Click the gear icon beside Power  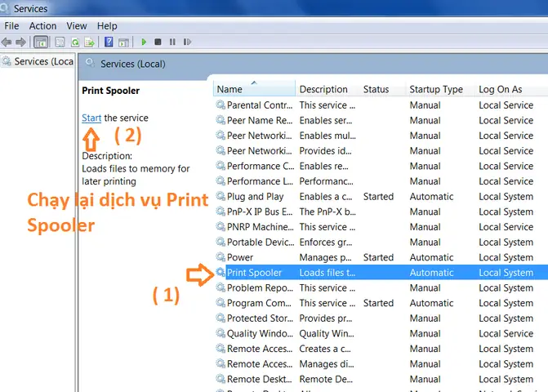tap(221, 256)
